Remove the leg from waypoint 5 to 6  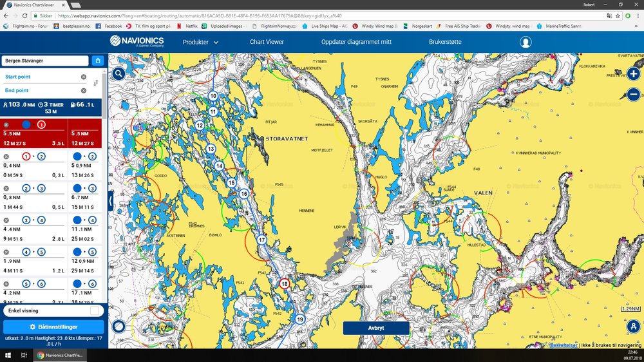[x=6, y=284]
